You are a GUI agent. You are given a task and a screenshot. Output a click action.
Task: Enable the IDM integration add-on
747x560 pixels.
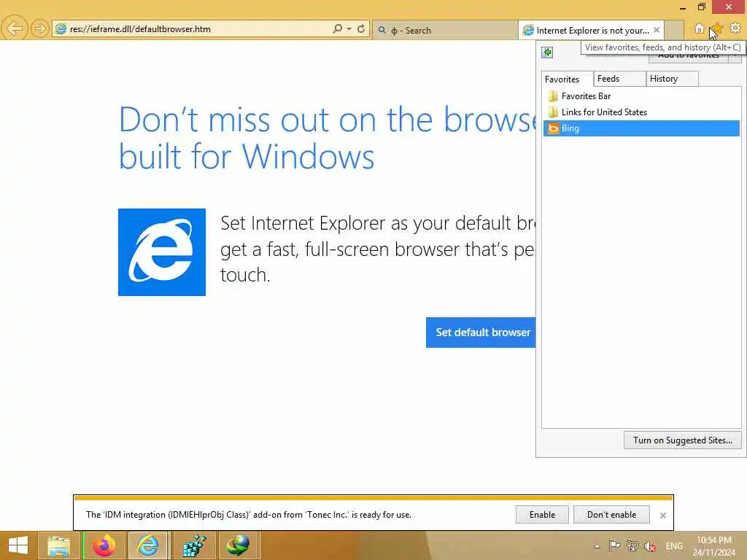[x=542, y=515]
